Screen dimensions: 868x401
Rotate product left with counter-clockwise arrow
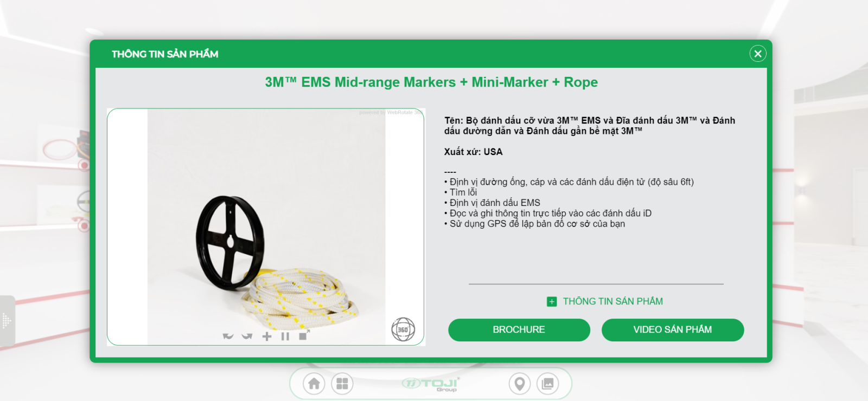(228, 336)
